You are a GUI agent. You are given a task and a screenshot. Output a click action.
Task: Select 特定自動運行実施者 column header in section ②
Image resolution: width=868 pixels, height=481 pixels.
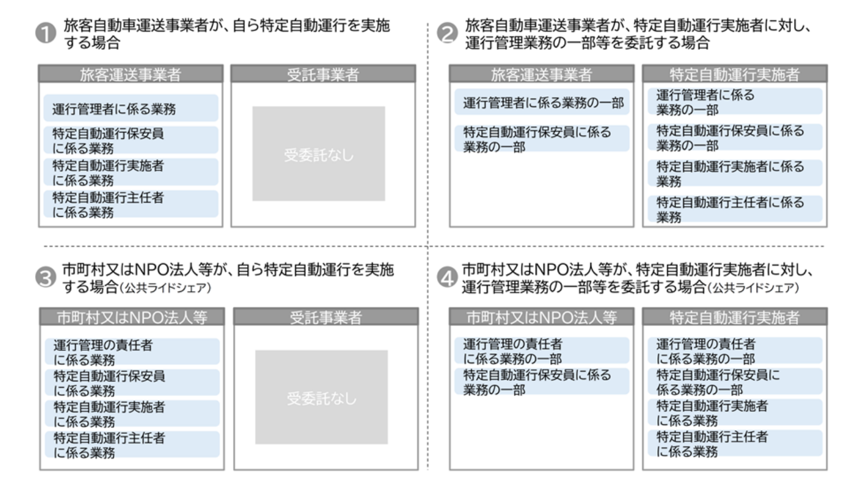735,74
